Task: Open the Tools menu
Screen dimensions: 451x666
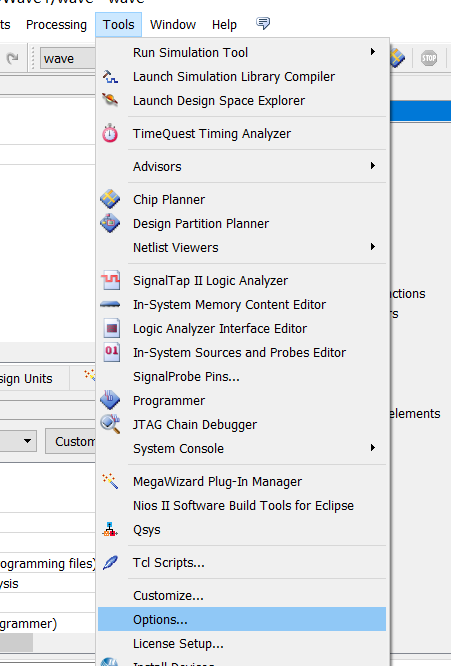Action: [118, 25]
